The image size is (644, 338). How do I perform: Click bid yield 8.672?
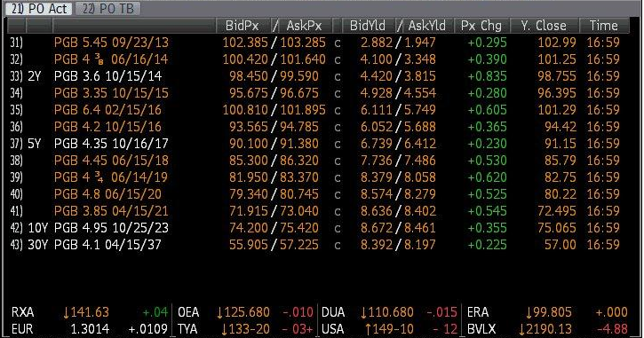click(x=377, y=228)
